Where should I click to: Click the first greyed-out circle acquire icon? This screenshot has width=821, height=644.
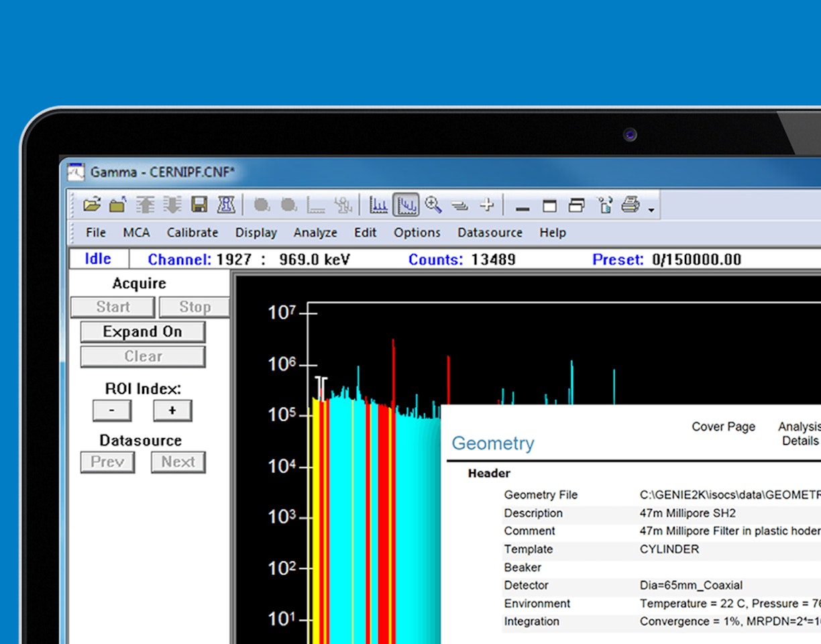tap(262, 205)
